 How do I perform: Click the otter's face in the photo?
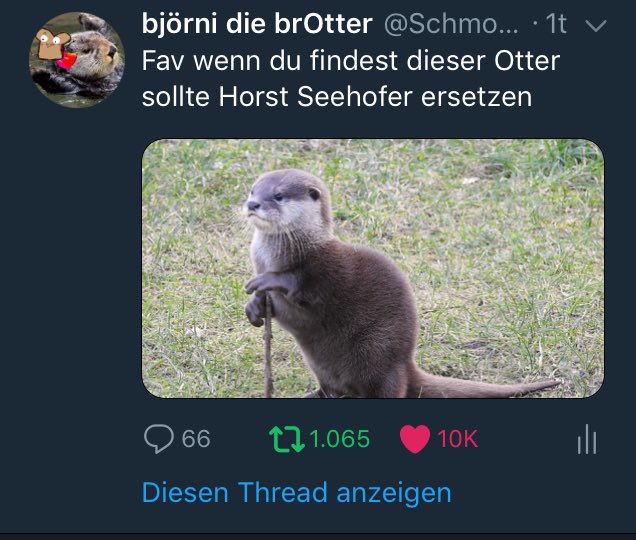pos(284,201)
